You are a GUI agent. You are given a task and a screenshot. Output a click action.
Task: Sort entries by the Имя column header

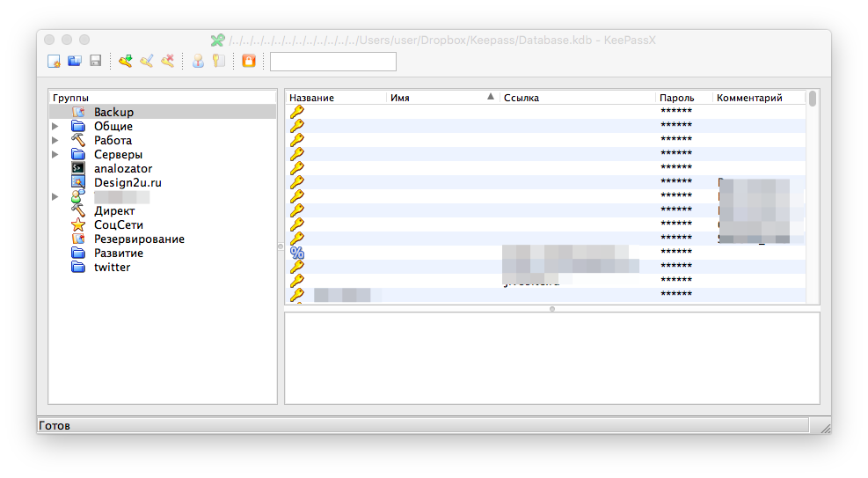tap(443, 98)
